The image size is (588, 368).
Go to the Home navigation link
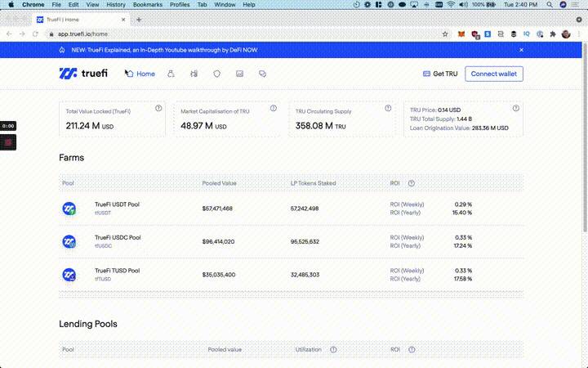[x=140, y=74]
